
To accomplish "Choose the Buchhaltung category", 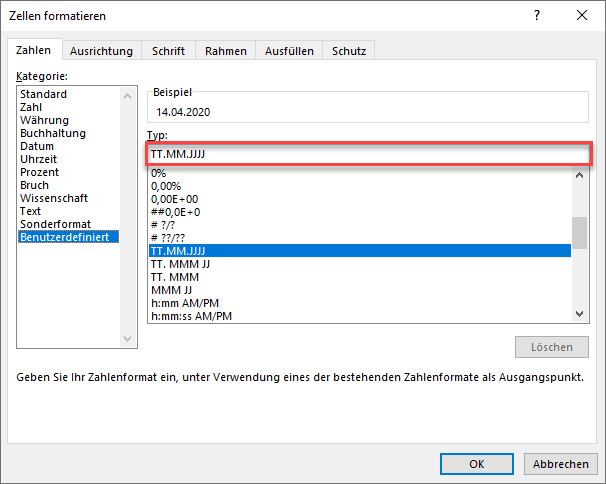I will (69, 133).
